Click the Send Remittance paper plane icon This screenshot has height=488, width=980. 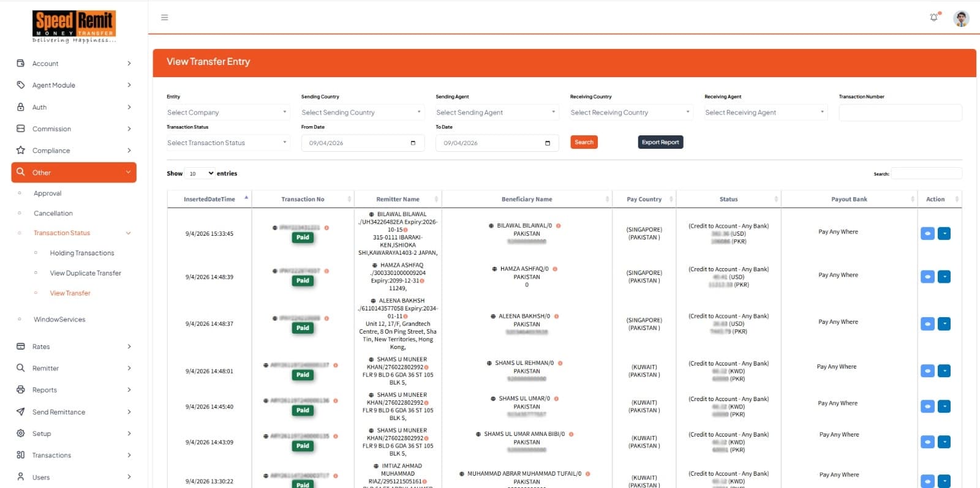(x=21, y=411)
